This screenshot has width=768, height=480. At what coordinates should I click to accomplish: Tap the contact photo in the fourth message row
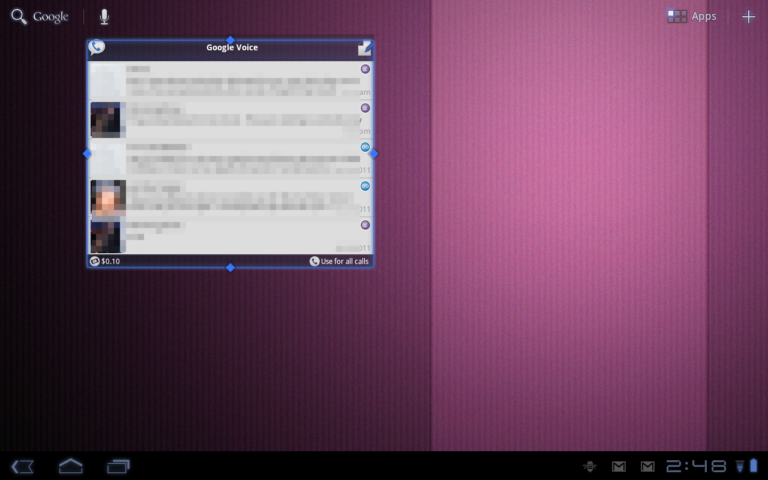click(x=107, y=198)
